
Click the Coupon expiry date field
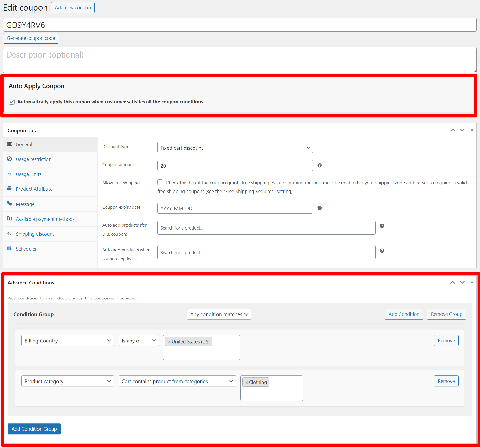click(x=235, y=208)
